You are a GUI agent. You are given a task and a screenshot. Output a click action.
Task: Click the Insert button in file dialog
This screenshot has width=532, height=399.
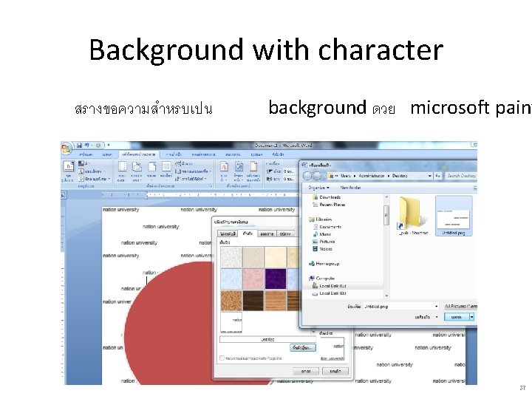(x=457, y=317)
